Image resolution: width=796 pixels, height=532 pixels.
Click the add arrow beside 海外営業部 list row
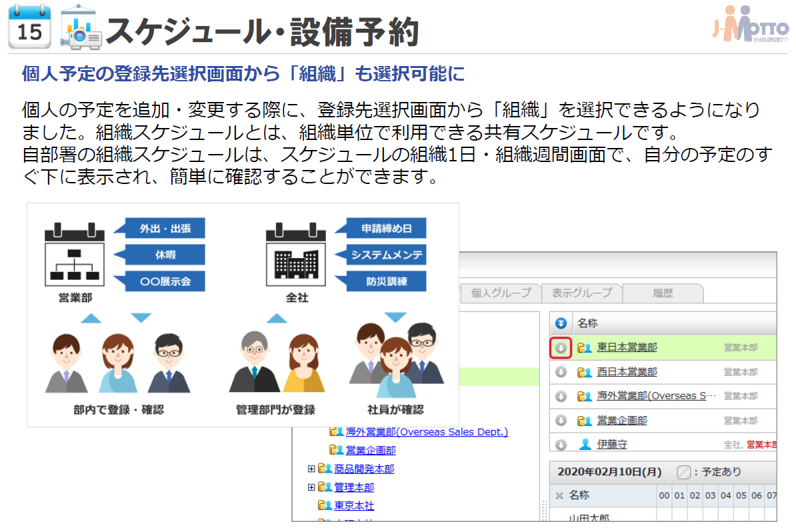(x=561, y=396)
